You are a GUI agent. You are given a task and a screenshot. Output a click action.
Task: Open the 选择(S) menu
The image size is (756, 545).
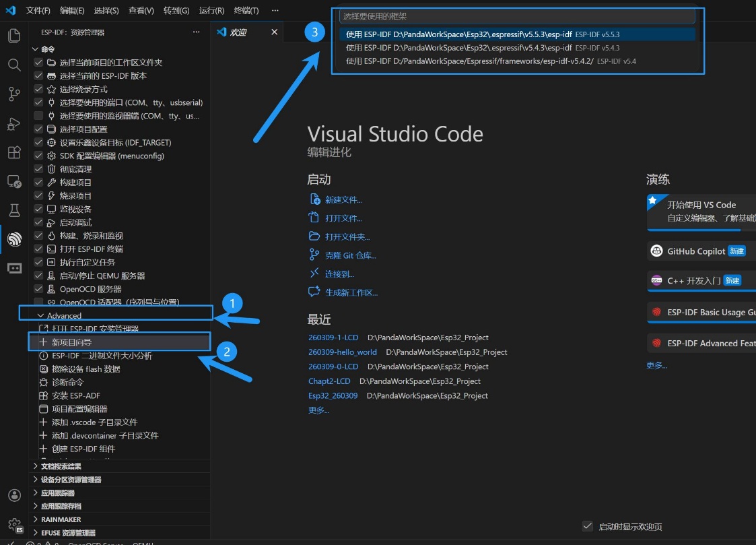coord(106,11)
